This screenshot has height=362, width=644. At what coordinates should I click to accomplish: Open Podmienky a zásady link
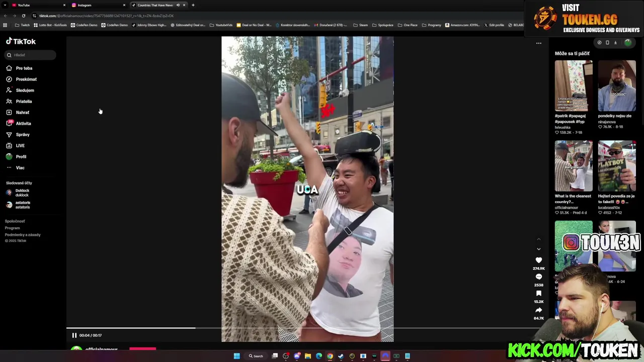pyautogui.click(x=23, y=235)
